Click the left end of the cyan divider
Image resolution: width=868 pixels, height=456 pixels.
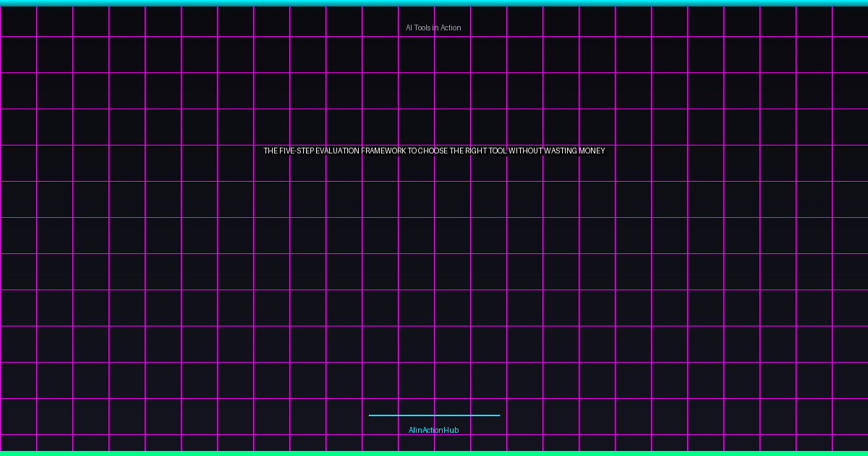371,415
